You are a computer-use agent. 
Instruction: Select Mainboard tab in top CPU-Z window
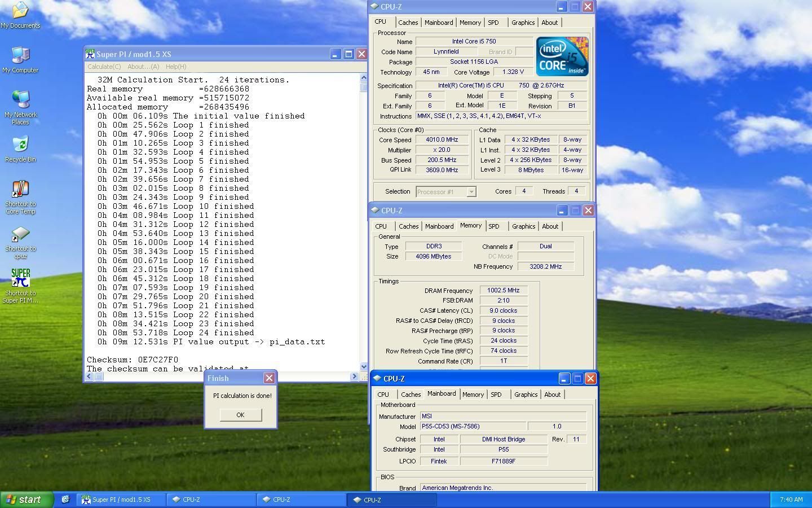pos(439,23)
